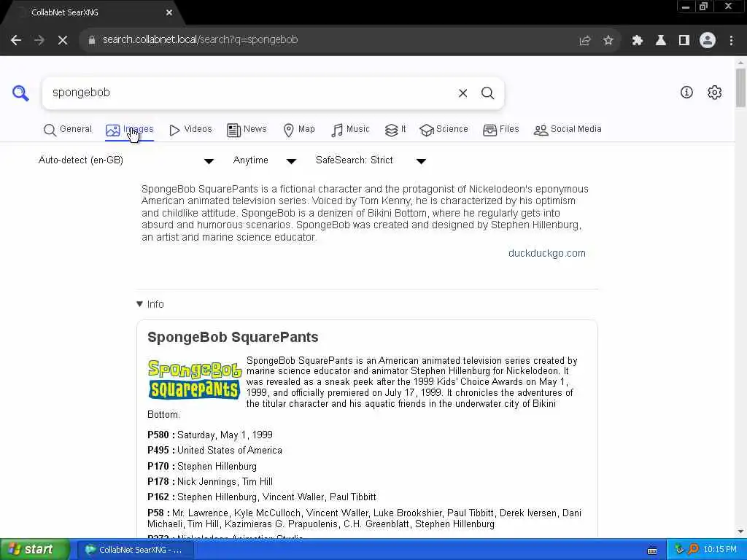The image size is (747, 560).
Task: Collapse the Info section
Action: point(150,304)
